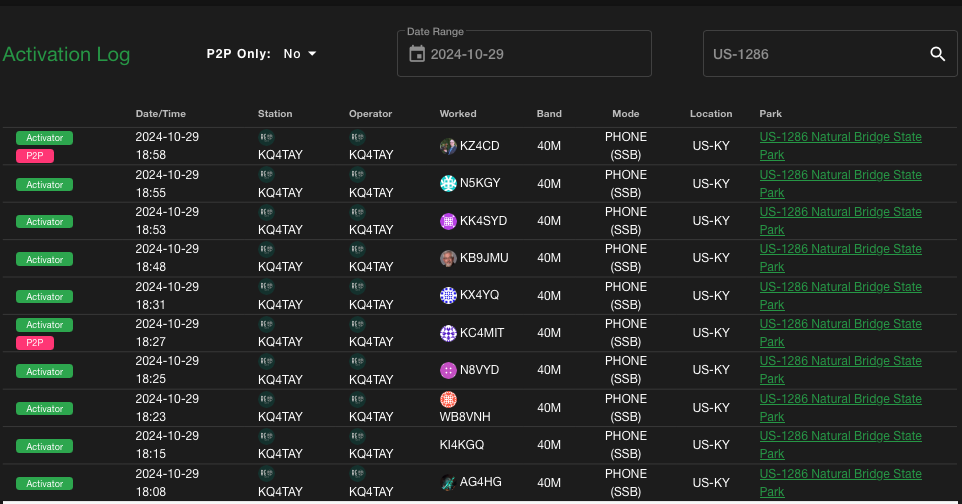Viewport: 962px width, 504px height.
Task: Click AG4HG avatar icon
Action: pyautogui.click(x=448, y=483)
